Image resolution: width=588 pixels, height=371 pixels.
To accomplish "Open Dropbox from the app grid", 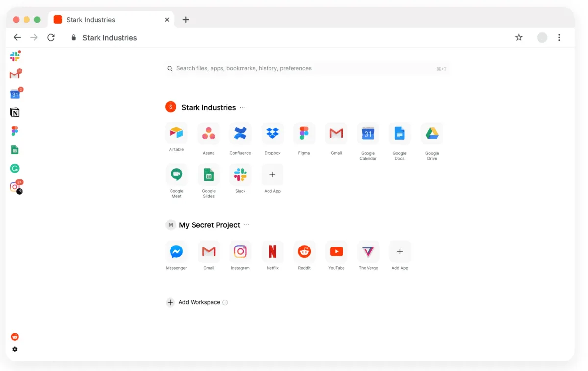I will tap(272, 133).
